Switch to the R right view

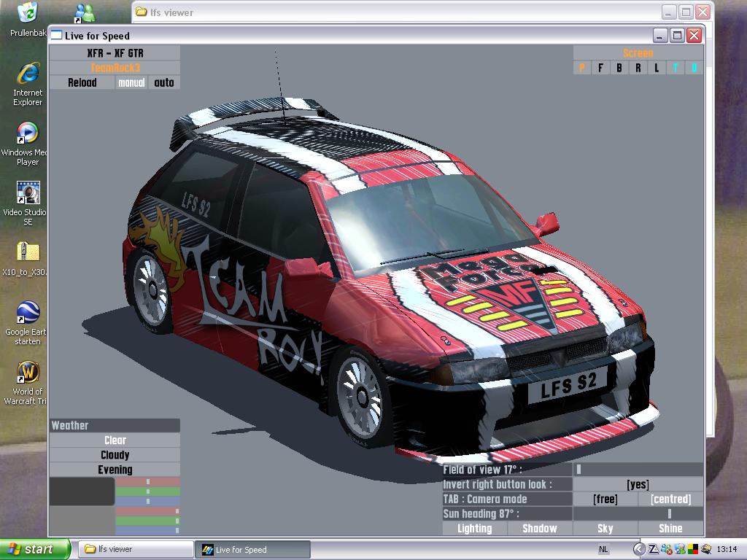point(638,68)
